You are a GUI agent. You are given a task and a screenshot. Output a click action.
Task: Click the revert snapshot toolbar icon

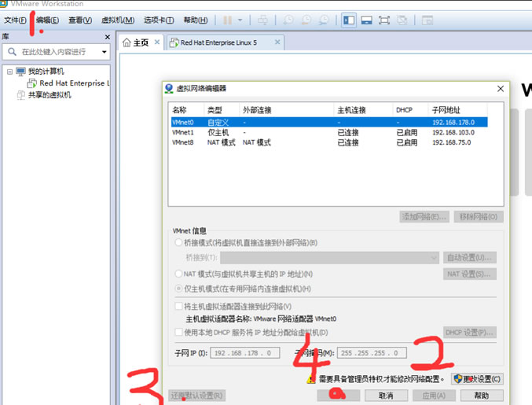[306, 20]
